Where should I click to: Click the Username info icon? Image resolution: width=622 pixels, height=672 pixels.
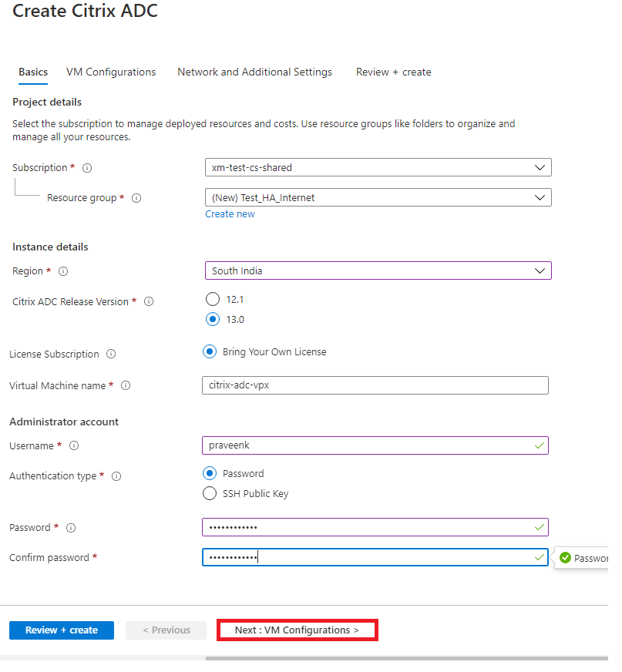point(74,445)
